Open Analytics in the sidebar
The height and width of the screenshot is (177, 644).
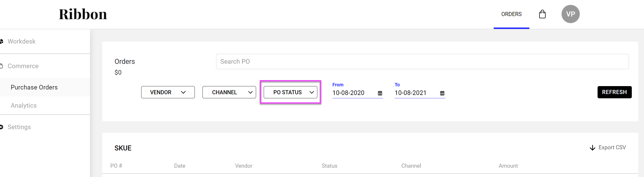(24, 105)
